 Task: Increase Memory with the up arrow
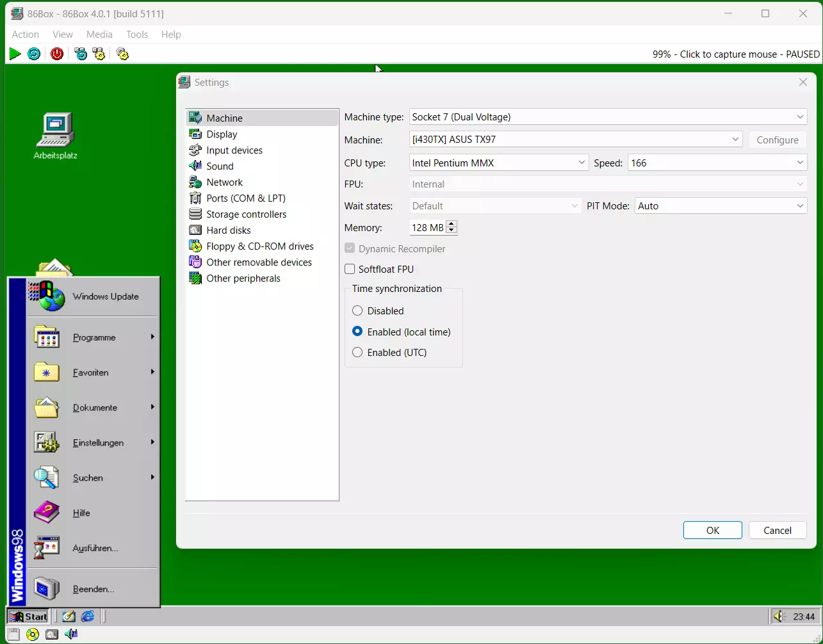[x=452, y=223]
